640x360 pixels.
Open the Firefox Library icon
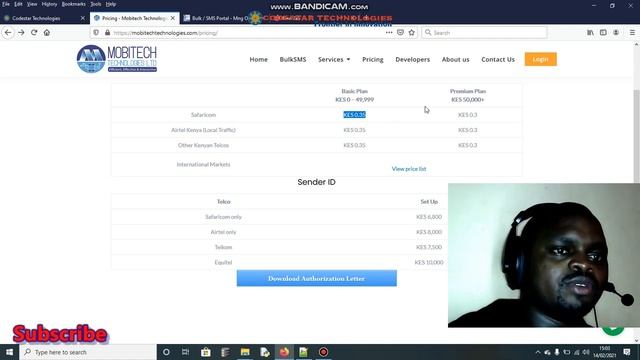[x=590, y=33]
